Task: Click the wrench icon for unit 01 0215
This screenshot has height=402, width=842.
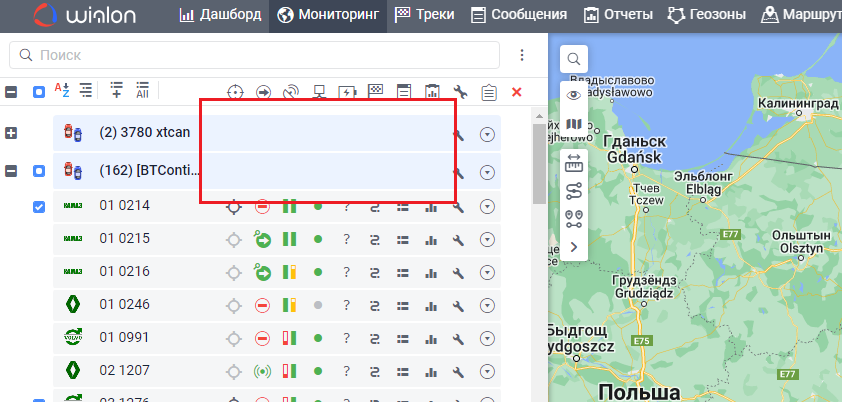Action: (459, 240)
